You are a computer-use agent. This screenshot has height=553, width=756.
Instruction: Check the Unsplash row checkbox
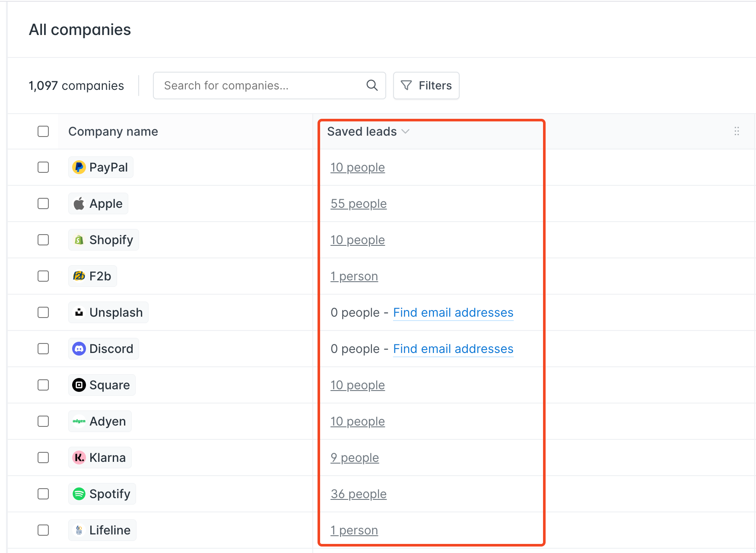pos(43,312)
